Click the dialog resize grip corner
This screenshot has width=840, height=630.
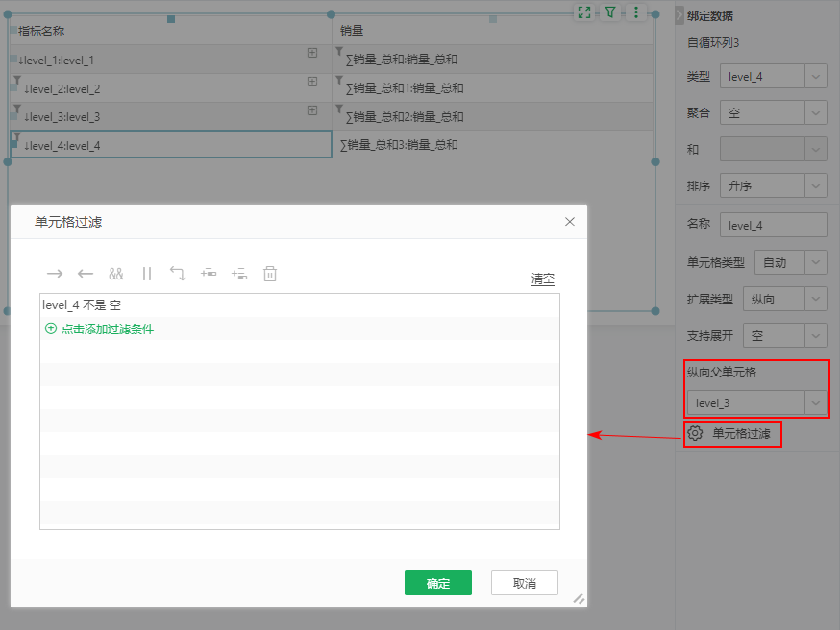pyautogui.click(x=579, y=598)
